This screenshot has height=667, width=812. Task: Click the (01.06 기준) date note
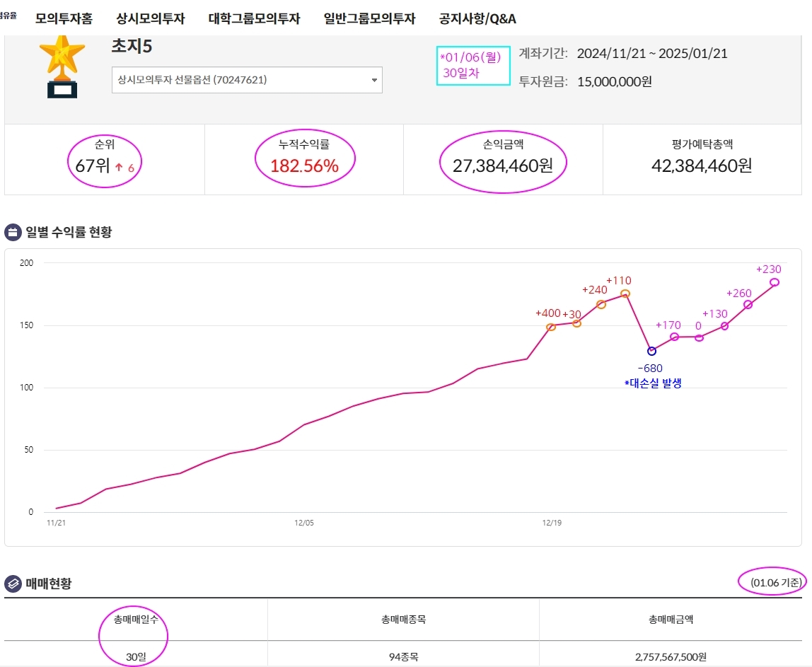point(777,583)
